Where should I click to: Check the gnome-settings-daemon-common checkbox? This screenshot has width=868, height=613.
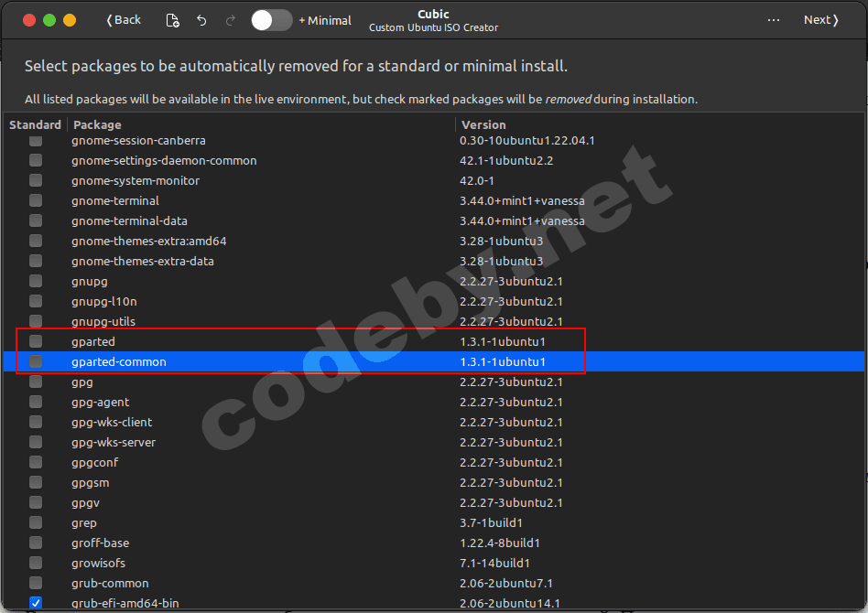[36, 160]
